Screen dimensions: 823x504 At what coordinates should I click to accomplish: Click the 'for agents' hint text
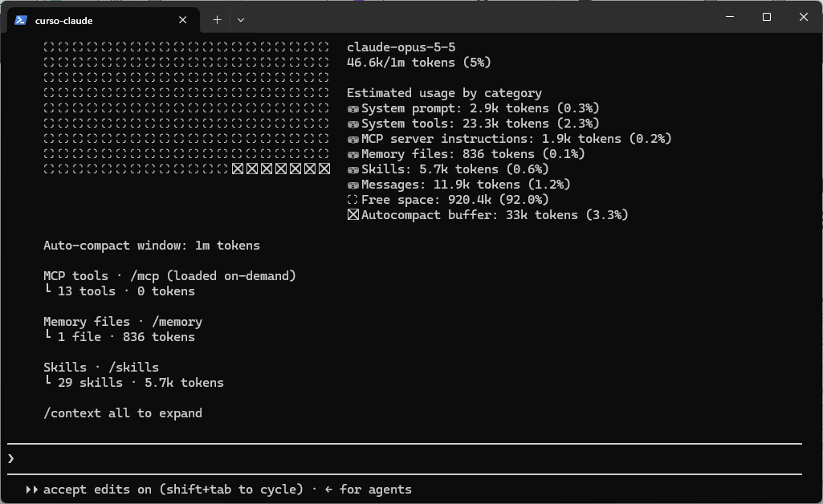(x=375, y=490)
